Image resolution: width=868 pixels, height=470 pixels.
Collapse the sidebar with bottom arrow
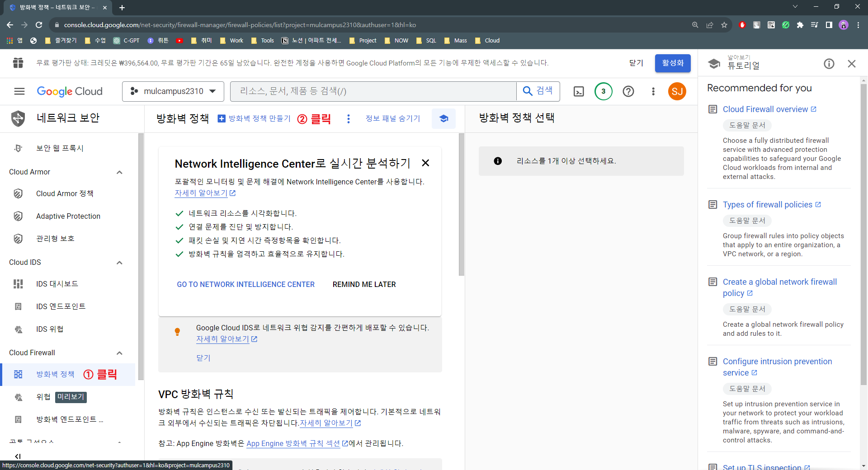click(x=18, y=456)
